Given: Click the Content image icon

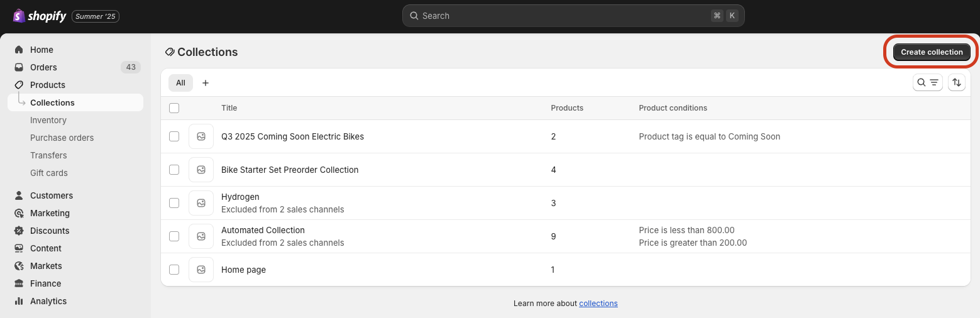Looking at the screenshot, I should [x=19, y=248].
